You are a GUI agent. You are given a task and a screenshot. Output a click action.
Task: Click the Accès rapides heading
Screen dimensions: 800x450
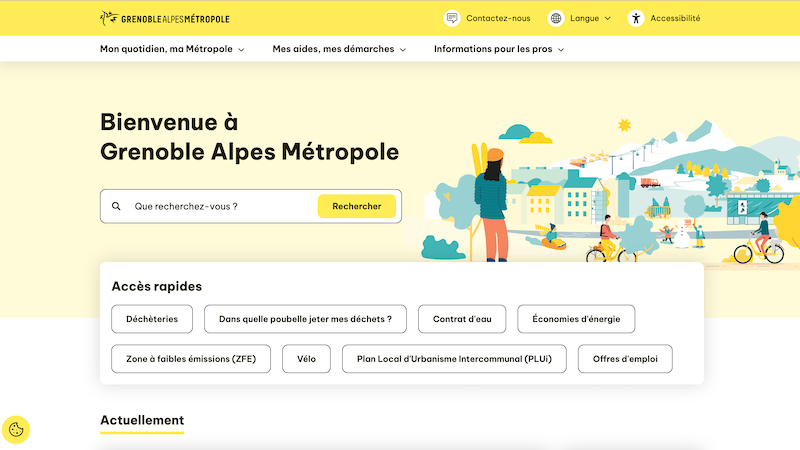157,286
